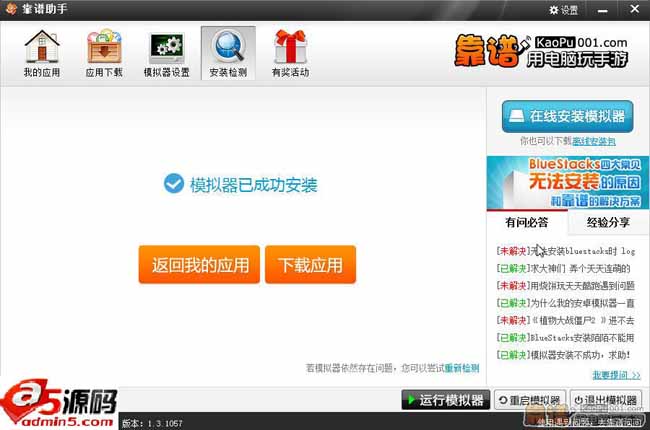Image resolution: width=650 pixels, height=430 pixels.
Task: Open question BlueStacks安装陌陌不能用
Action: point(565,338)
